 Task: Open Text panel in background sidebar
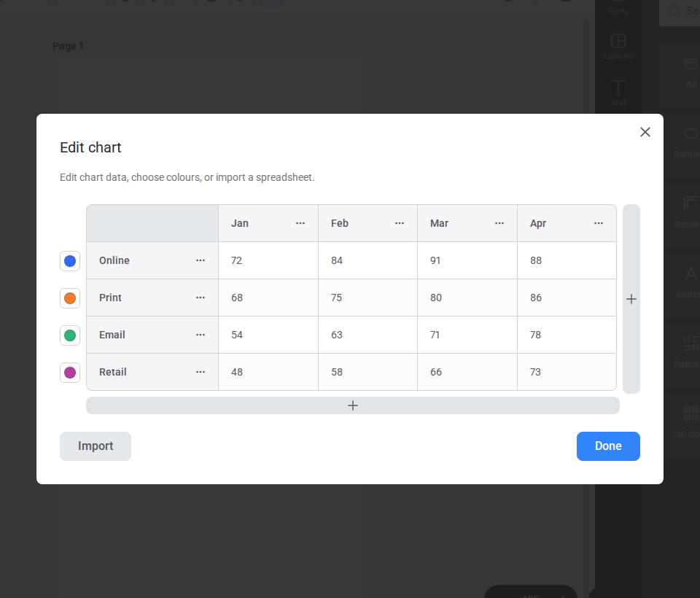click(x=618, y=93)
